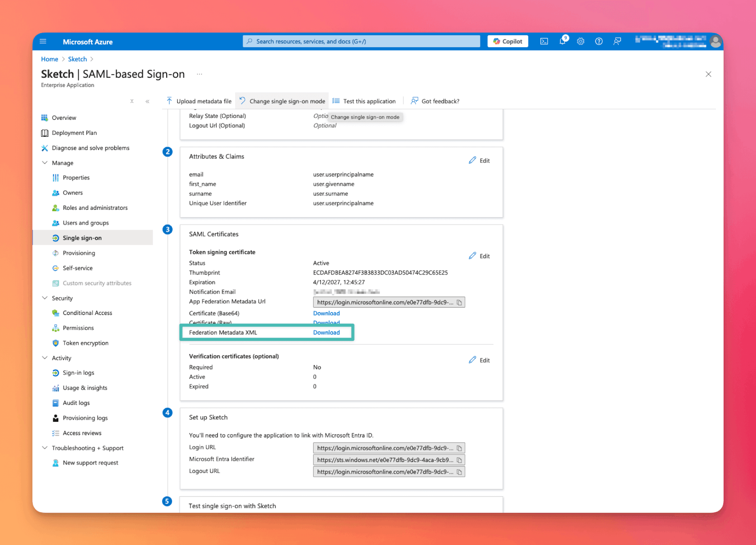756x545 pixels.
Task: Open the feedback icon in the top bar
Action: tap(617, 41)
